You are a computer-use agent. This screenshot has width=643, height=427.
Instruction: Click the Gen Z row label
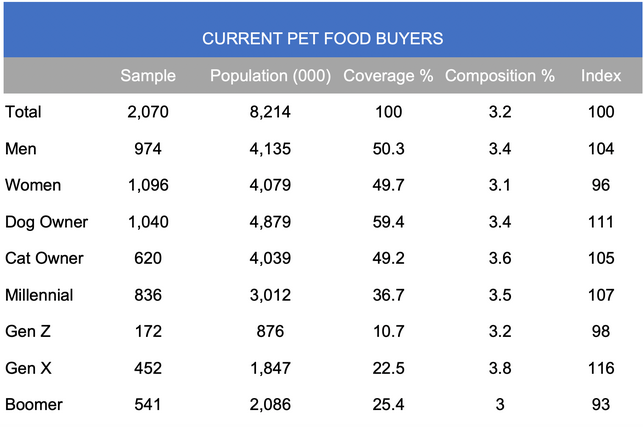point(28,331)
